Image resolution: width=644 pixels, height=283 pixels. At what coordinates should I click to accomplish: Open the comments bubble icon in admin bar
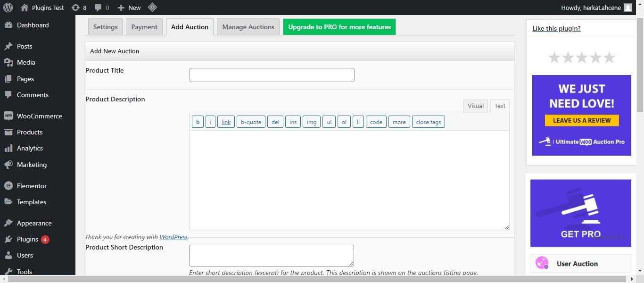coord(98,8)
